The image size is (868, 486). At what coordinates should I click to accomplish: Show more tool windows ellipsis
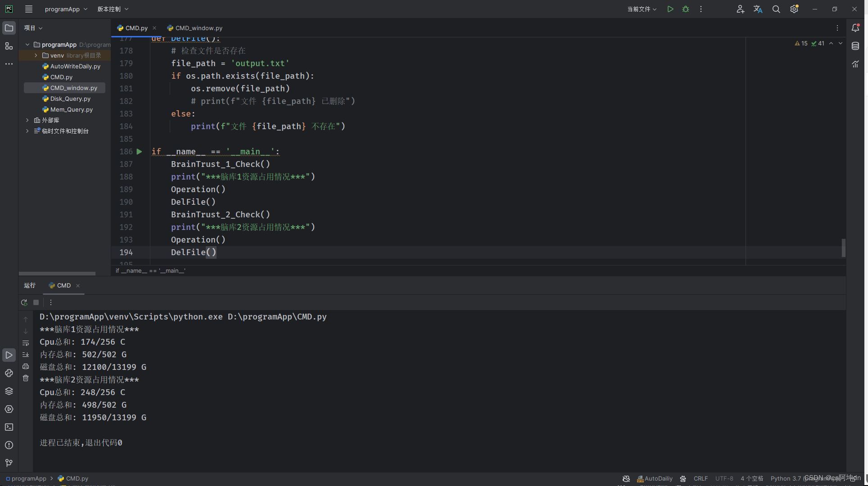click(9, 64)
